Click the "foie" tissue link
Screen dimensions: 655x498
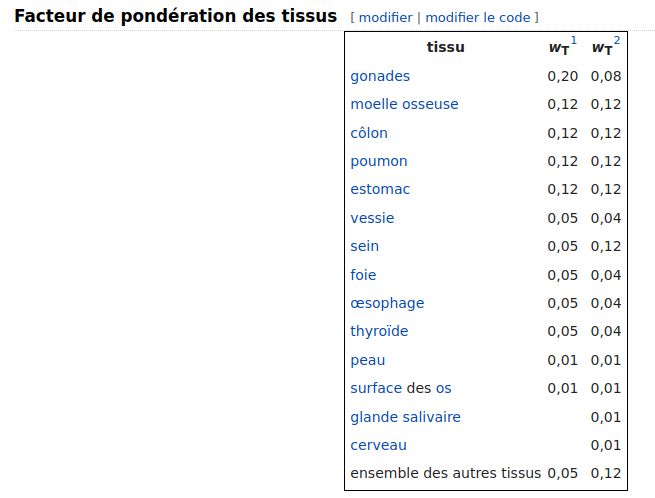363,275
